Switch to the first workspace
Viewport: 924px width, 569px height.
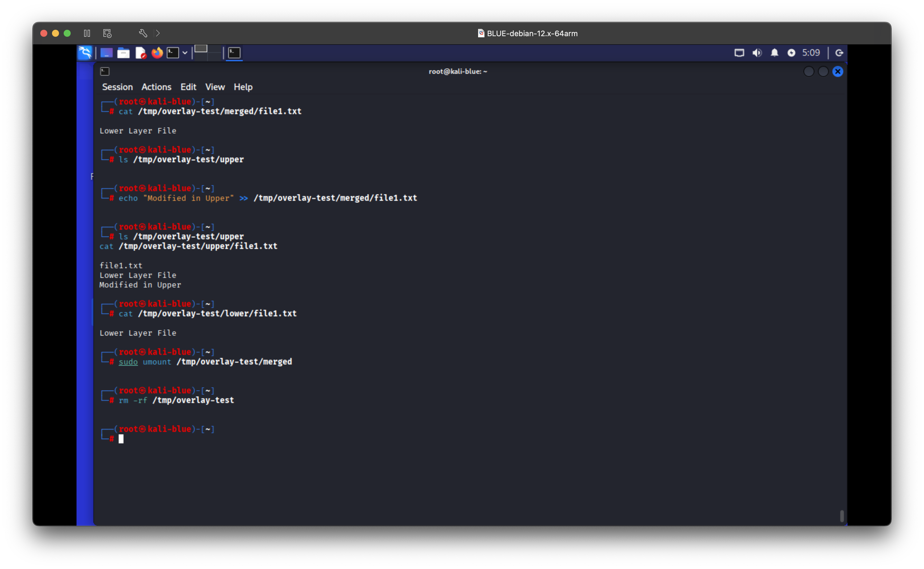click(201, 49)
